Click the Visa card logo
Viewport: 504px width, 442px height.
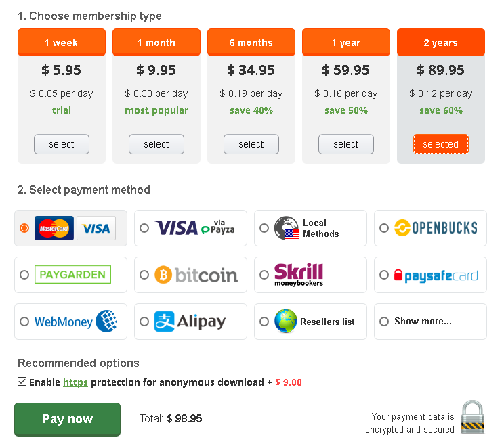[x=96, y=229]
